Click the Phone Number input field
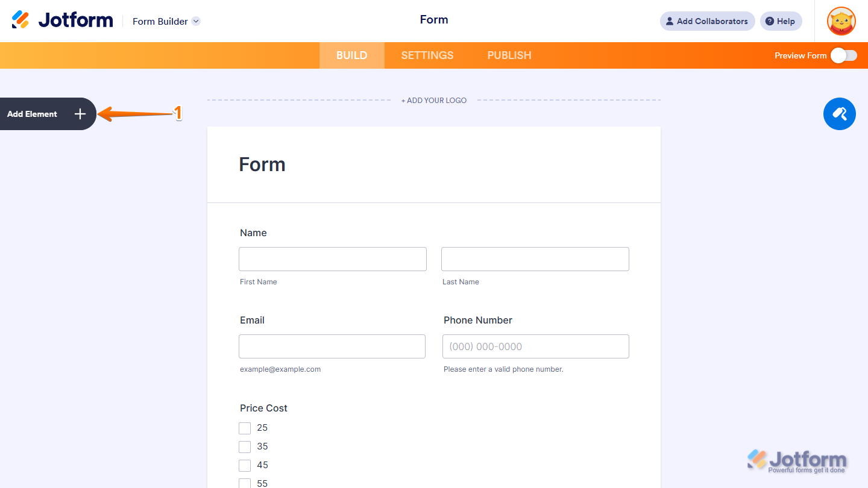Image resolution: width=868 pixels, height=488 pixels. (x=535, y=346)
